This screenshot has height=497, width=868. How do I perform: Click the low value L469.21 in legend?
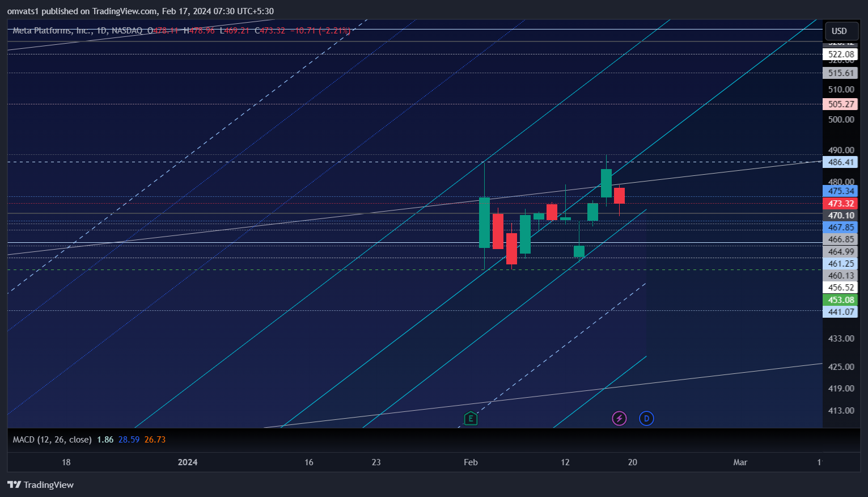235,31
